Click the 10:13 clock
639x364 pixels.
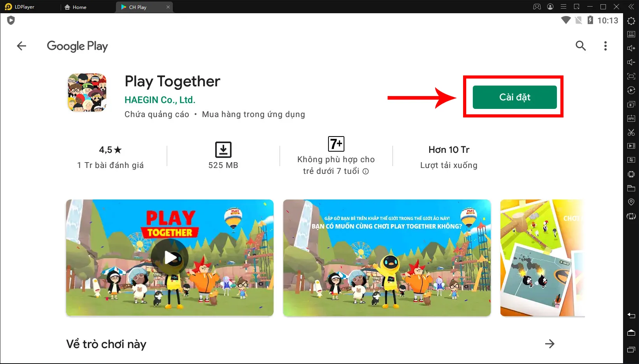point(608,21)
